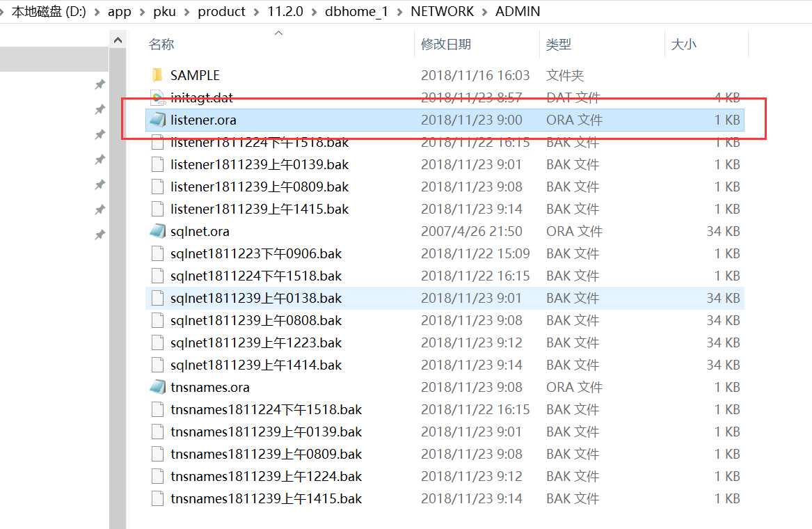Select file name tnsnames1811239上午0809.bak
This screenshot has width=812, height=529.
[266, 455]
